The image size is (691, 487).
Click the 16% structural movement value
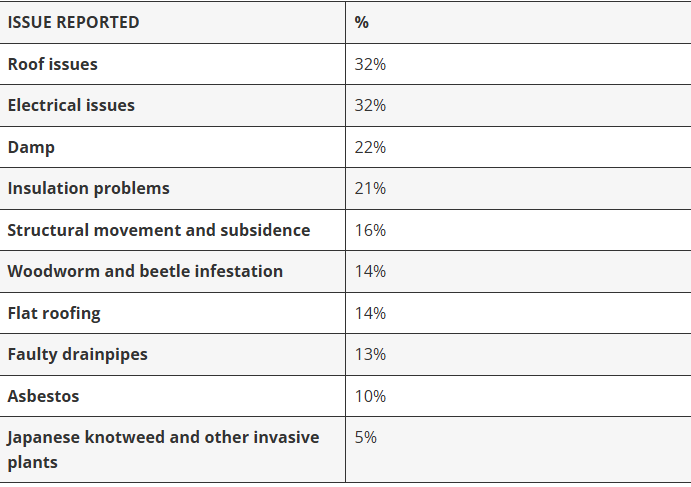pos(370,230)
